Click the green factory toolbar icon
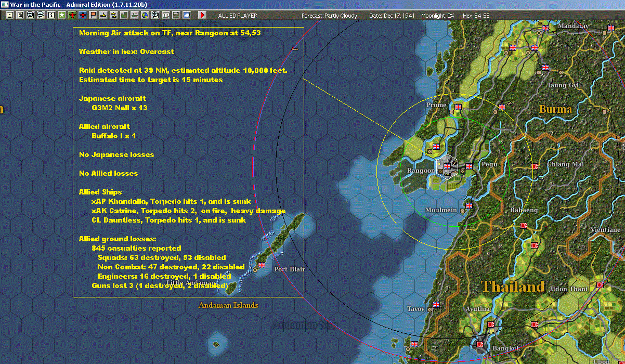 coord(124,15)
